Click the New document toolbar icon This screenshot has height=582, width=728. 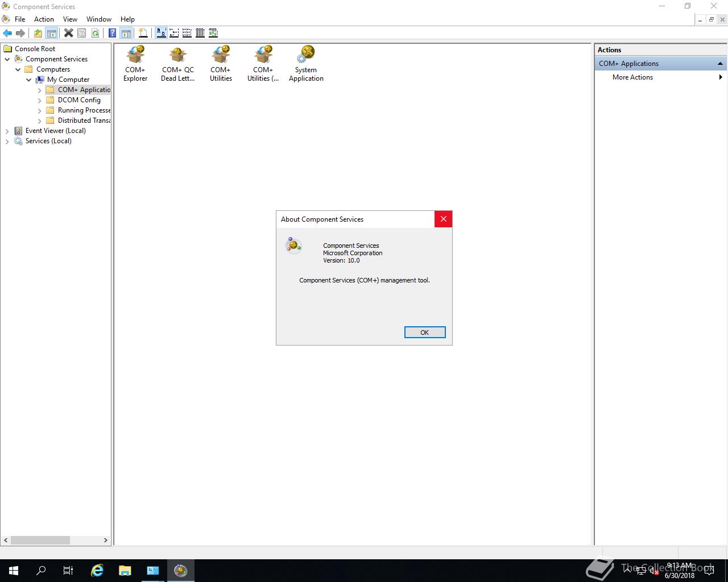(x=143, y=33)
